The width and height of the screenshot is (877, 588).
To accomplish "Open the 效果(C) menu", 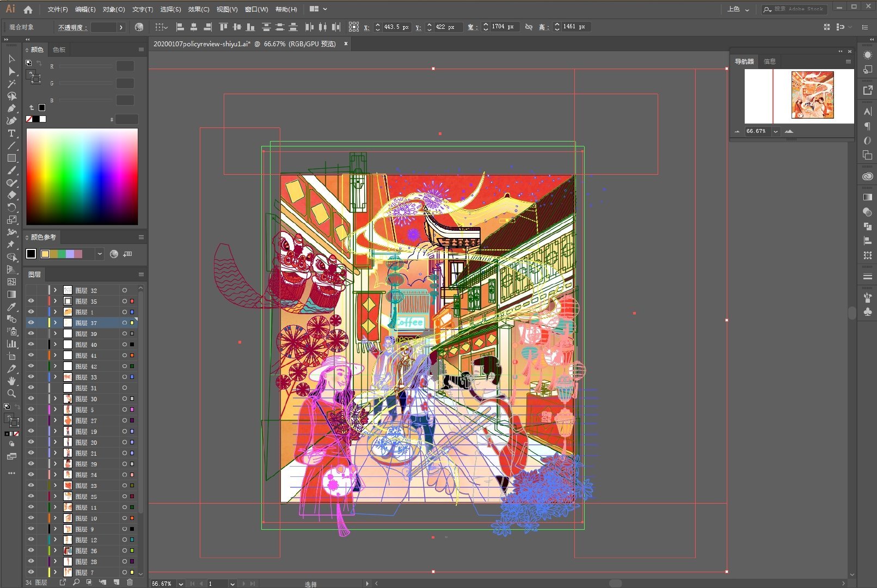I will click(198, 9).
